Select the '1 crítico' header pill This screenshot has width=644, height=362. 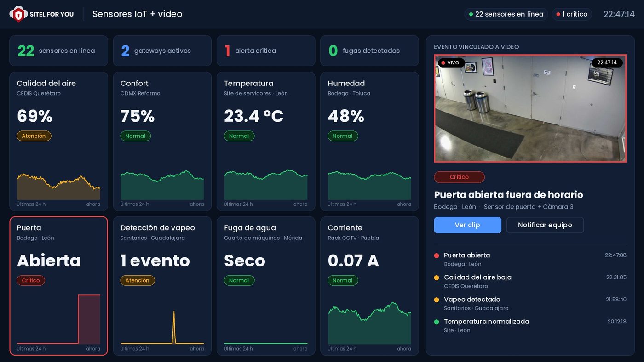572,14
